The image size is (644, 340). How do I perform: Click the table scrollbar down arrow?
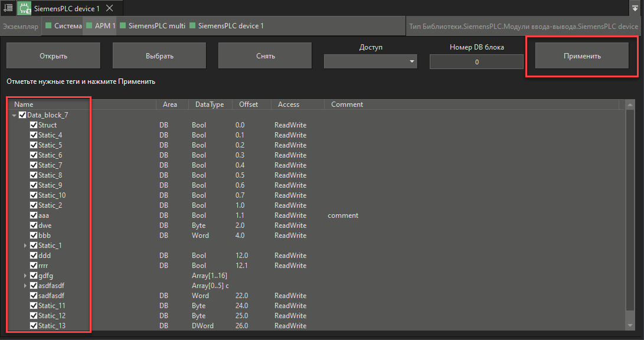click(x=630, y=326)
